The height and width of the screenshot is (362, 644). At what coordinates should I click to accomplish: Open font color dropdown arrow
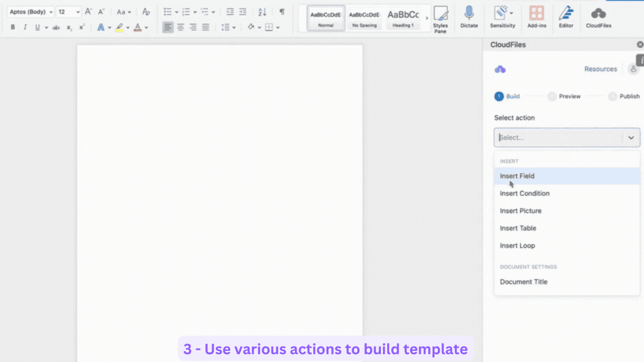[146, 28]
